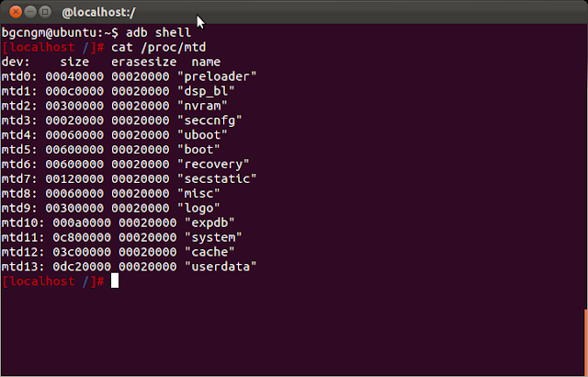Click the "cat /proc/mtd" command text

click(160, 46)
